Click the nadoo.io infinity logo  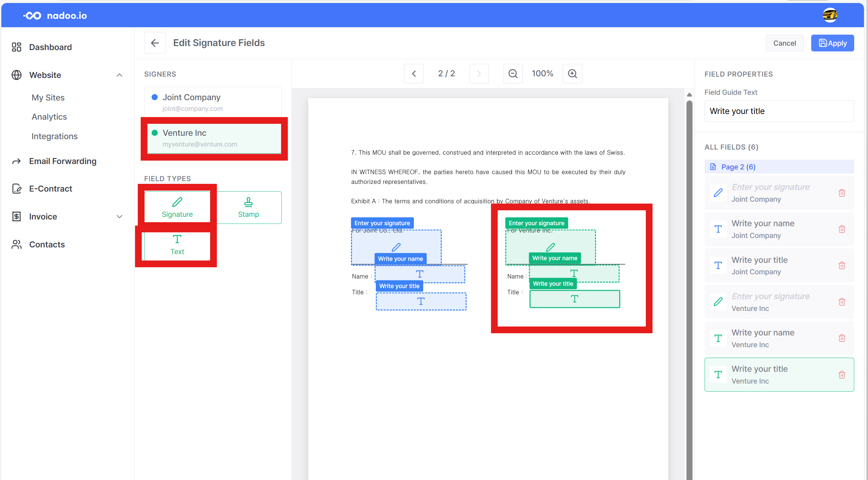32,15
